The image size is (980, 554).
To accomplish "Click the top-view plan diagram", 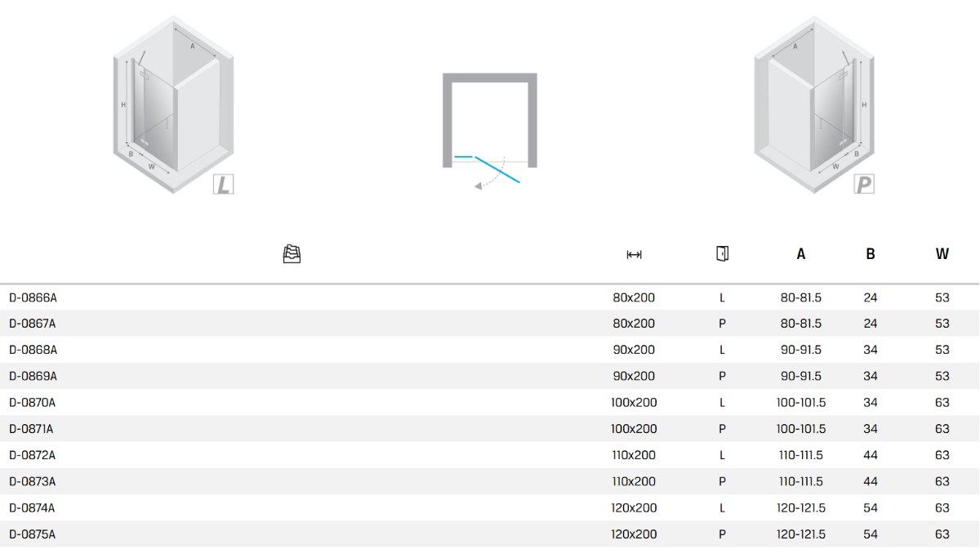I will 489,131.
